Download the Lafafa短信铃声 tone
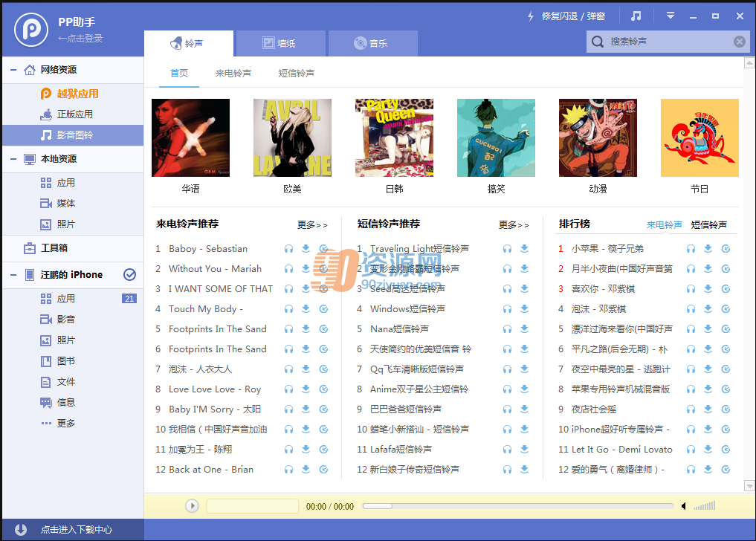Image resolution: width=756 pixels, height=541 pixels. tap(525, 450)
